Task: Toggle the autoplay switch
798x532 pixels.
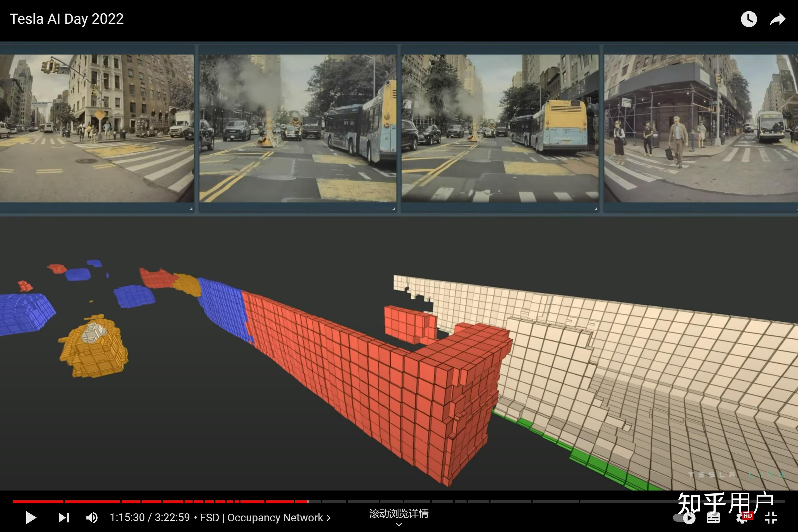Action: point(684,518)
